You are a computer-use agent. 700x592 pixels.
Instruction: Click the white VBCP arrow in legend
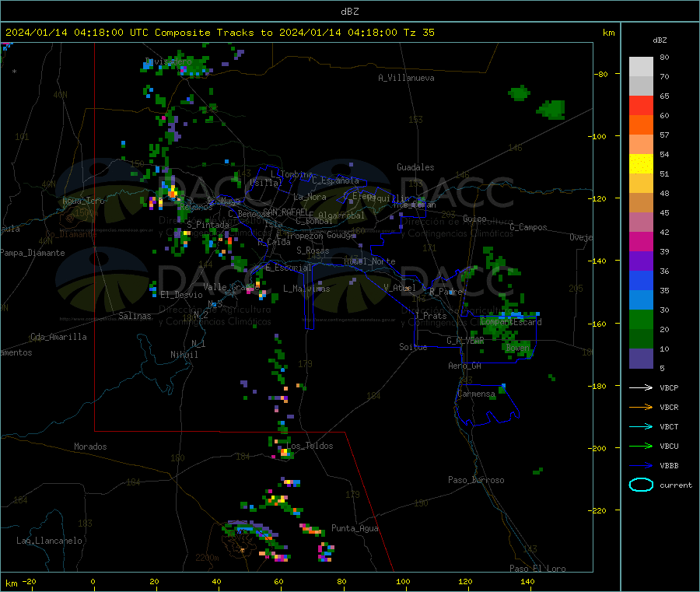[641, 387]
